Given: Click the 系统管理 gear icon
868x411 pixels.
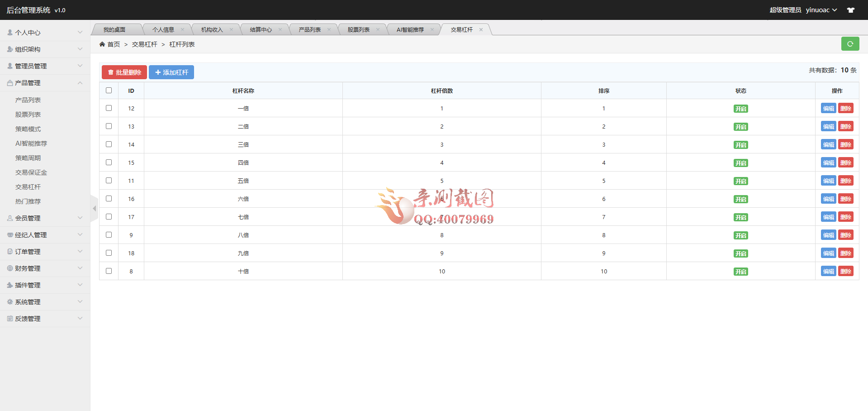Looking at the screenshot, I should [x=10, y=302].
